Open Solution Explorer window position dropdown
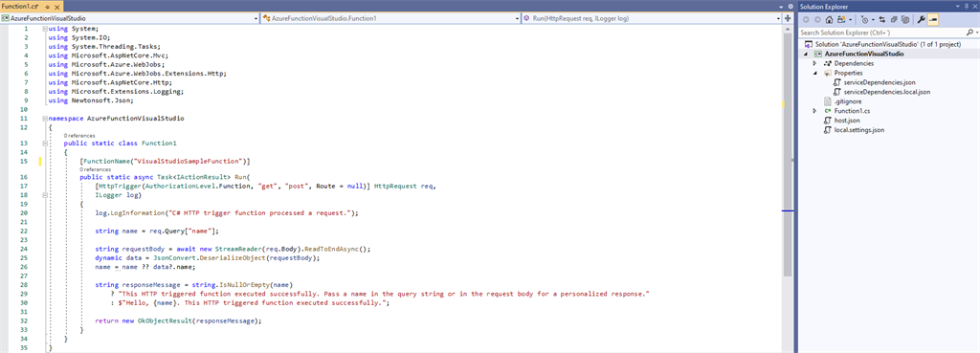Image resolution: width=980 pixels, height=353 pixels. pyautogui.click(x=957, y=7)
